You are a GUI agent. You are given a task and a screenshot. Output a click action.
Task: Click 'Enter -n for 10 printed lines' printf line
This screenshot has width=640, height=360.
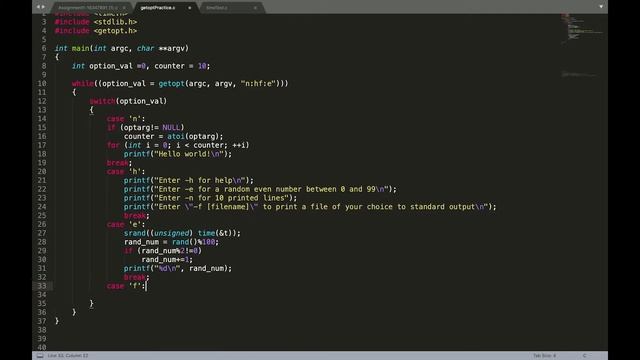click(210, 198)
